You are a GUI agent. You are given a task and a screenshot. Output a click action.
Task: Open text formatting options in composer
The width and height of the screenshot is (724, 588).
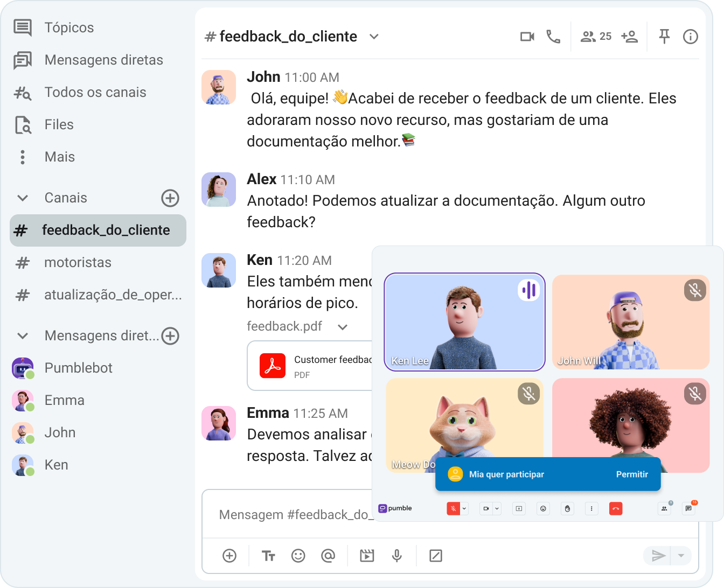(268, 556)
